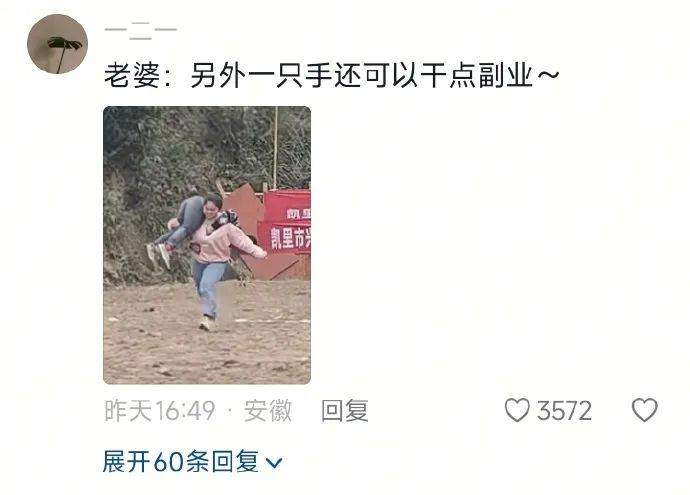Click the 3572 like count
The image size is (690, 495).
click(x=564, y=411)
